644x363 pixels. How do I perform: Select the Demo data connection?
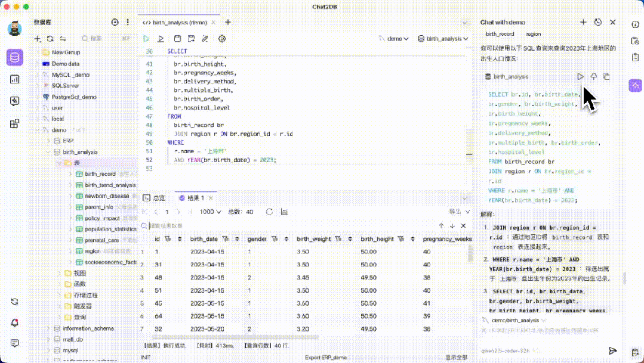pos(65,64)
